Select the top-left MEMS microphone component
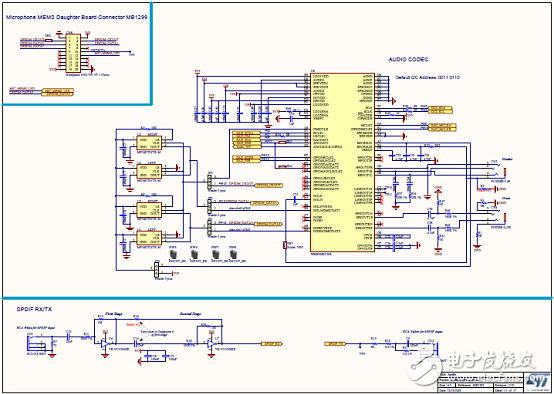 coord(149,143)
